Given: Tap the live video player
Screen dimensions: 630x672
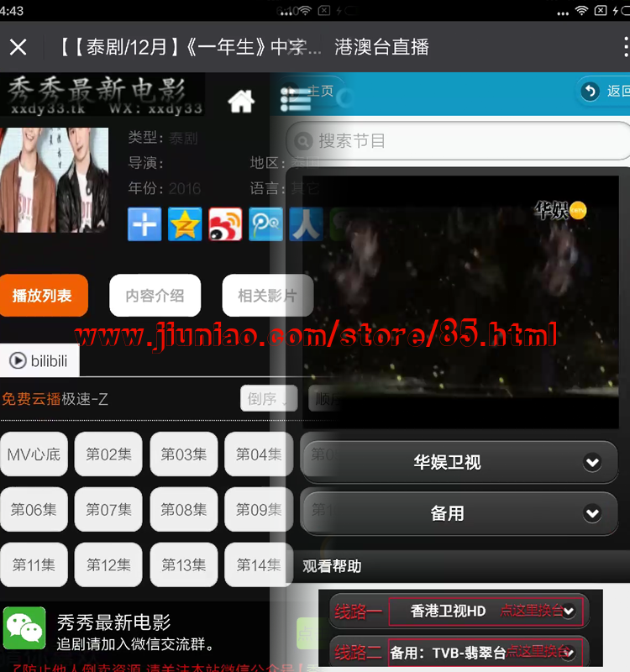Looking at the screenshot, I should (x=460, y=302).
